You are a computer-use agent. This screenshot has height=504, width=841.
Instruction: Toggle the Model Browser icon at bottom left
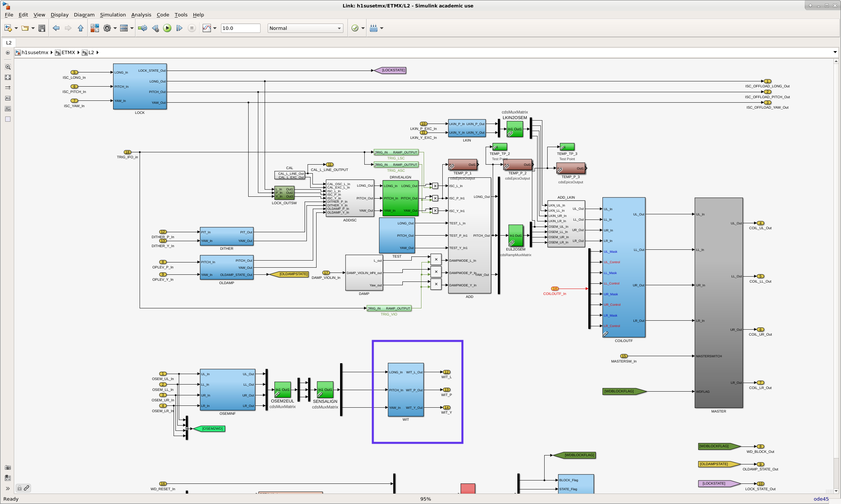coord(8,478)
